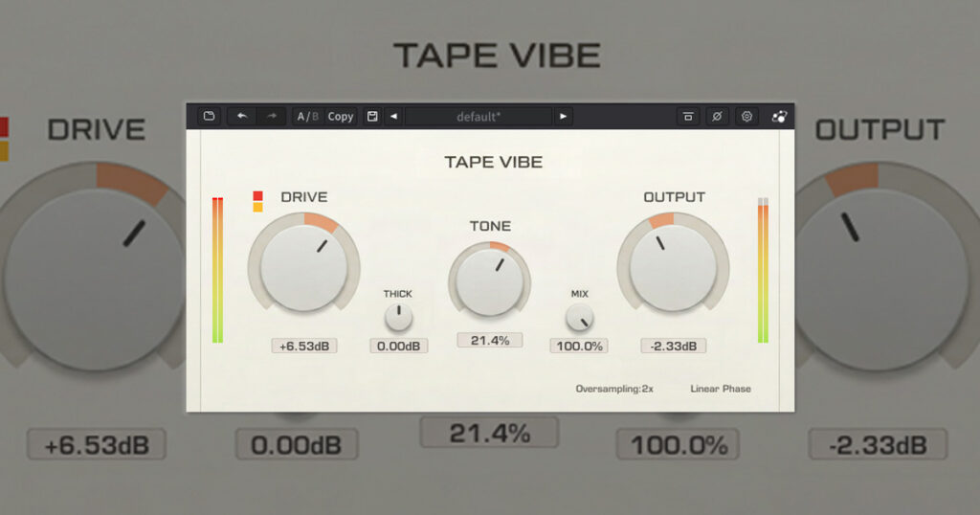Viewport: 980px width, 515px height.
Task: Toggle the bypass icon in the toolbar
Action: pyautogui.click(x=717, y=116)
